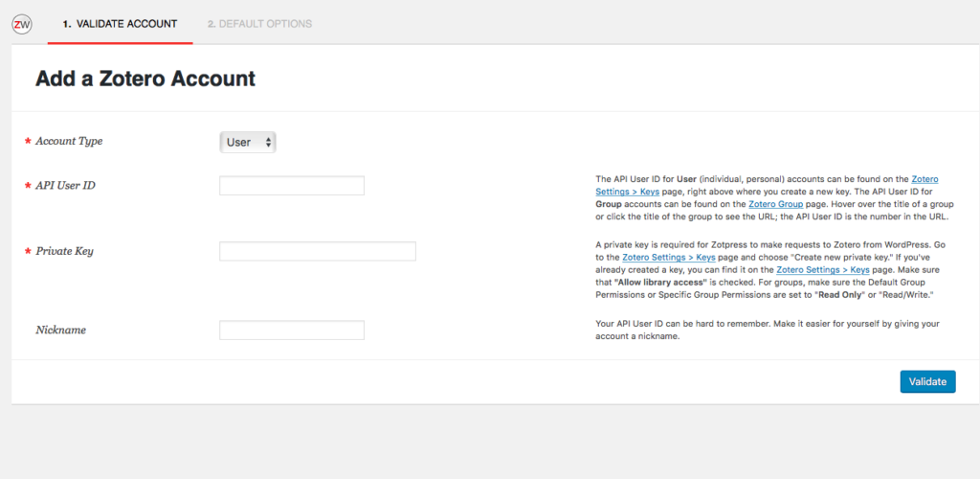Expand the Account Type dropdown showing User
This screenshot has width=980, height=479.
click(x=248, y=143)
